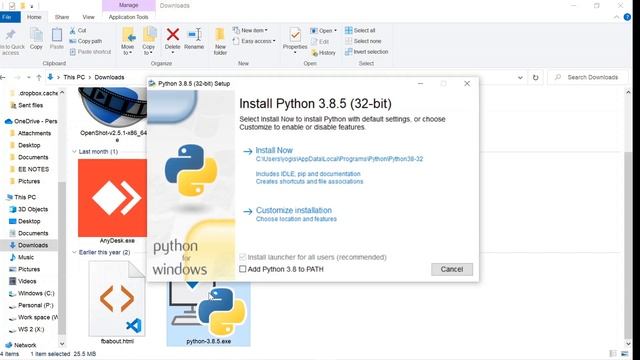Switch to the View ribbon tab
Screen dimensions: 640x360
coord(88,17)
